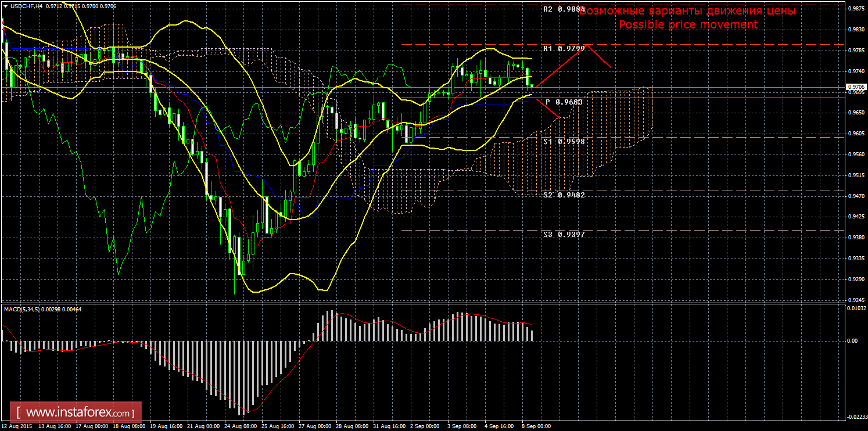The width and height of the screenshot is (868, 431).
Task: Click the Russian red annotation text line
Action: tap(688, 11)
